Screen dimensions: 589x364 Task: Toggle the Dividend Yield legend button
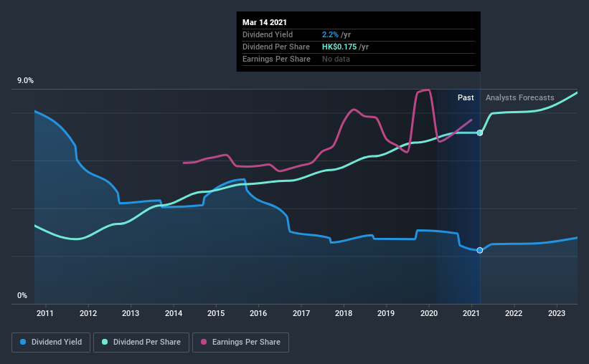[x=51, y=343]
